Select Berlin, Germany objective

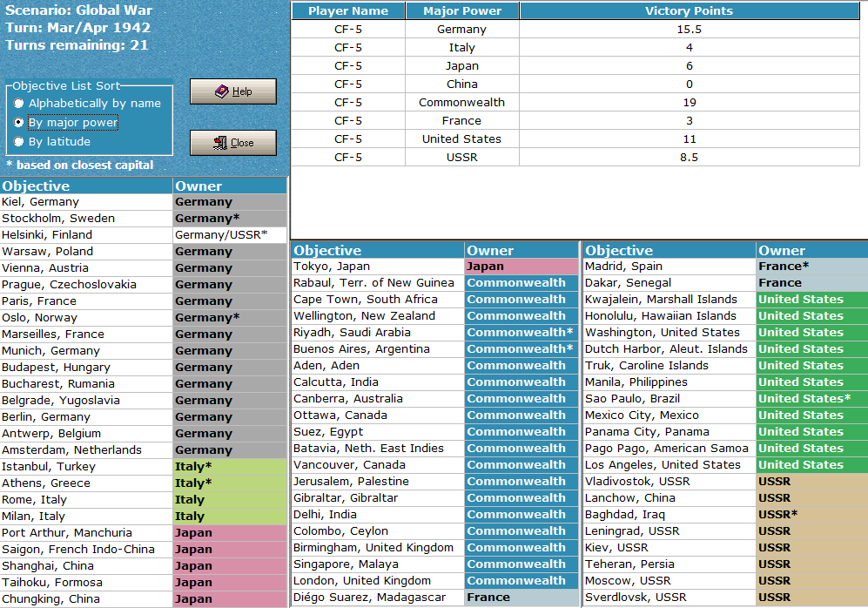(x=86, y=417)
